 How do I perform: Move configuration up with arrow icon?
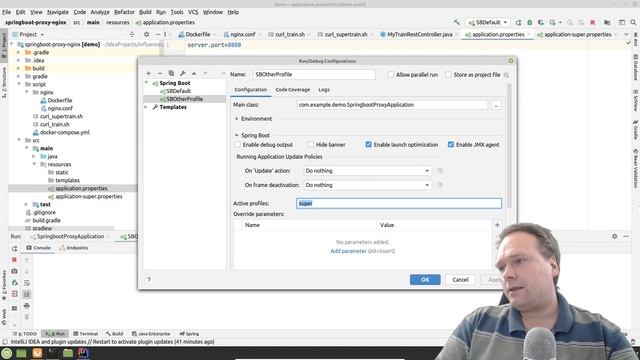point(194,73)
